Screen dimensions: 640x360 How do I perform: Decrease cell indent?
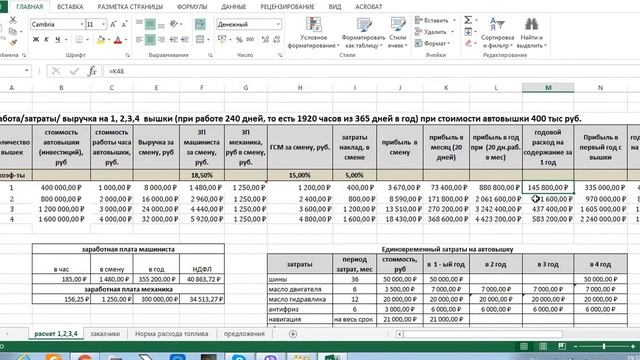point(173,40)
